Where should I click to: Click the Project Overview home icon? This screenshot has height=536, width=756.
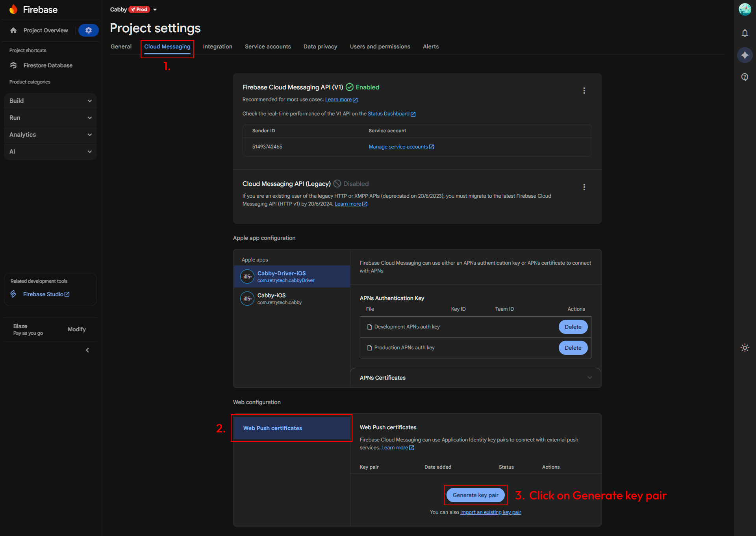tap(13, 30)
